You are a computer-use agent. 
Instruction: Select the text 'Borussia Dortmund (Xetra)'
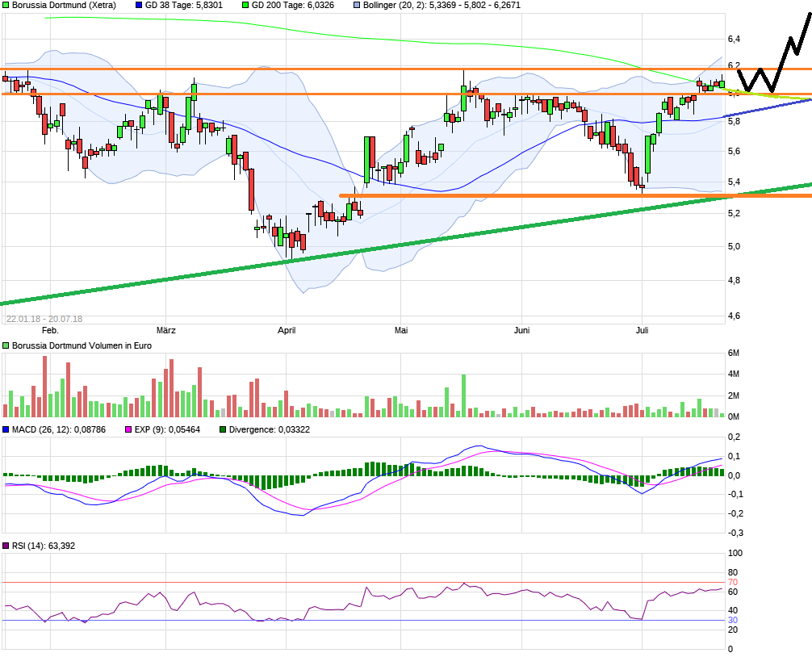click(65, 5)
